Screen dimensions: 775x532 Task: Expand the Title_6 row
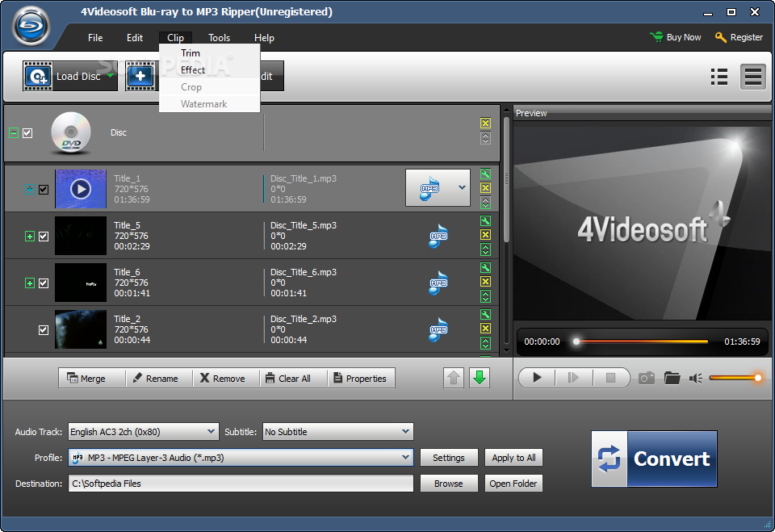30,283
